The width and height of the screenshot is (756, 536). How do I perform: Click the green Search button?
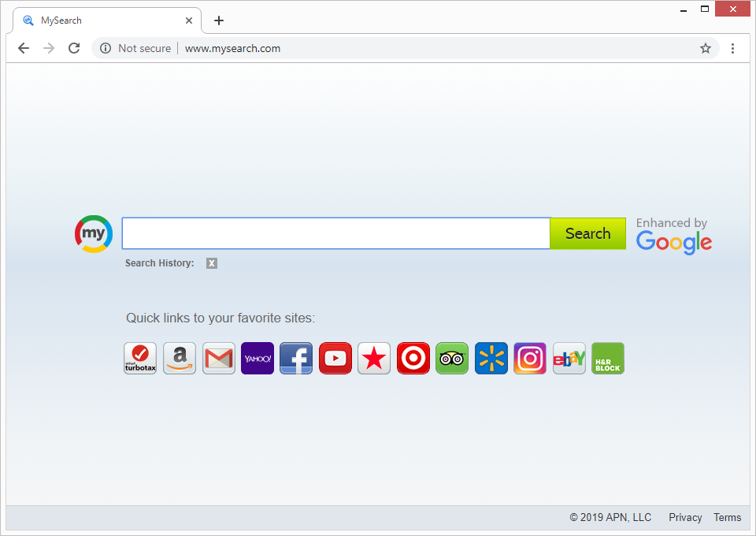click(x=587, y=233)
